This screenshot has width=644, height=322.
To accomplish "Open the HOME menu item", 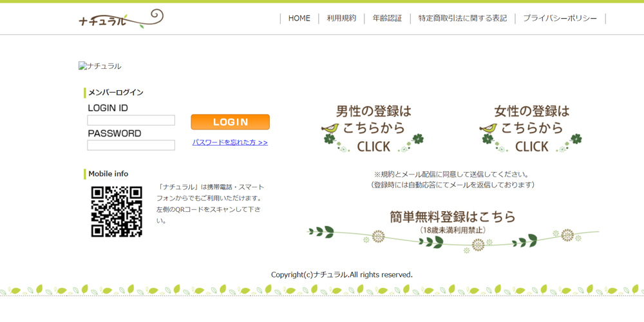I will 299,19.
